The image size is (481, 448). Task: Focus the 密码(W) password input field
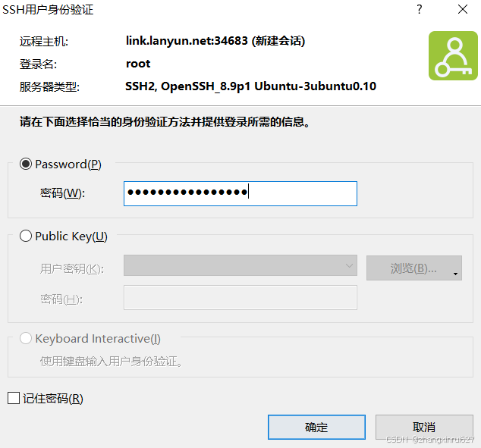click(x=240, y=193)
